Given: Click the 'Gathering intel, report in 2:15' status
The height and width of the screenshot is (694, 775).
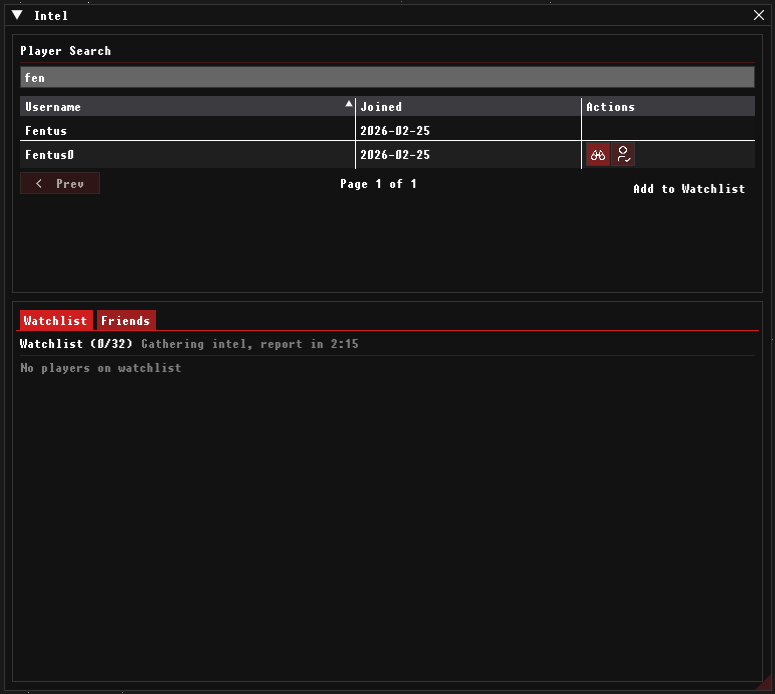Looking at the screenshot, I should 250,344.
